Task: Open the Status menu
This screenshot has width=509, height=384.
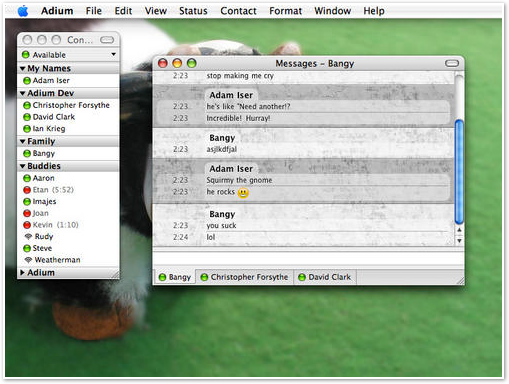Action: coord(193,11)
